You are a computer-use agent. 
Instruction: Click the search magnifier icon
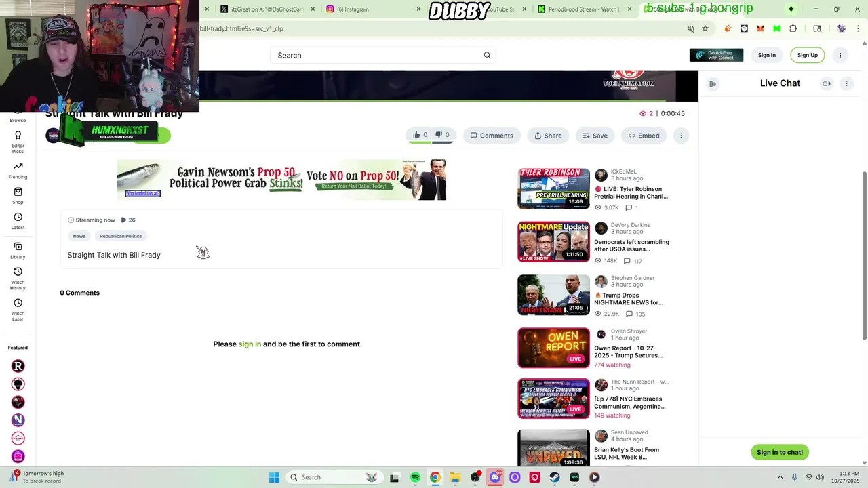[487, 55]
